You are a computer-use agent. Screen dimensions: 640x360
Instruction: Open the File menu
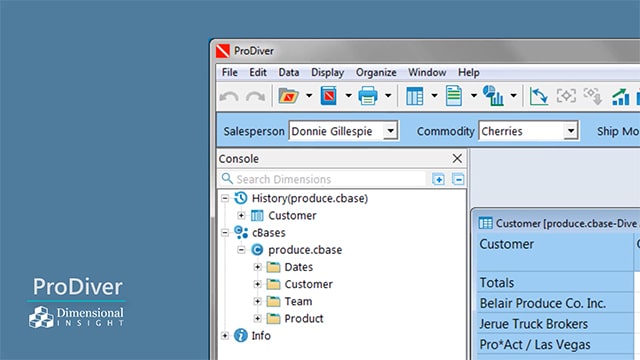tap(230, 73)
